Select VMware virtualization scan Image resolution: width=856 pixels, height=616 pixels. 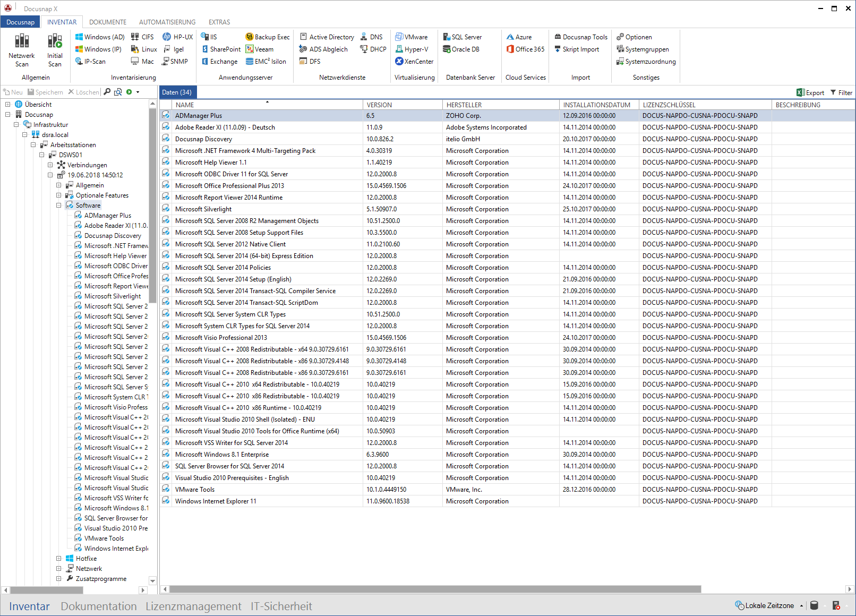coord(412,37)
